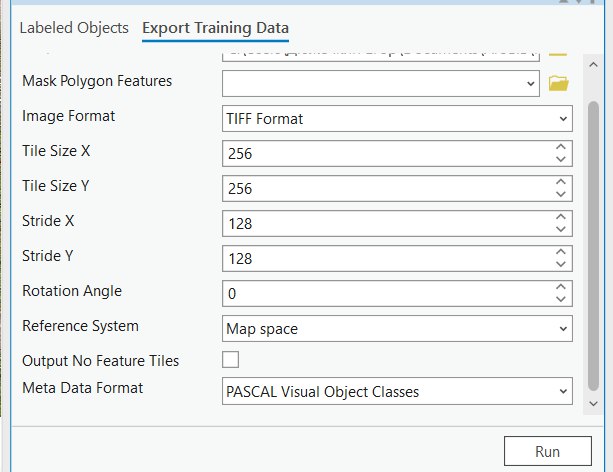Select Export Training Data tab
Screen dimensions: 613x472
pos(215,27)
